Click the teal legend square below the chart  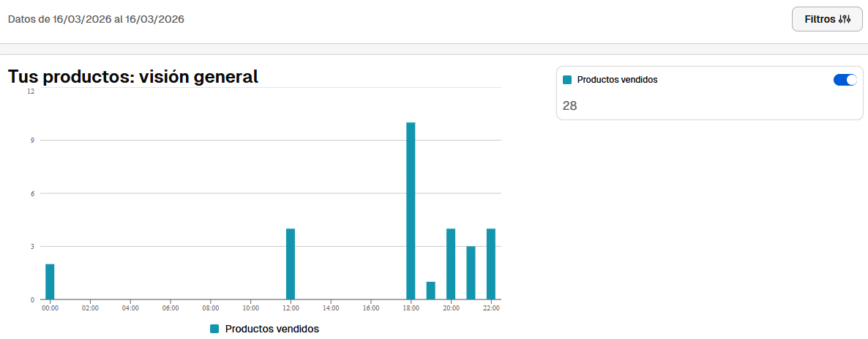214,329
